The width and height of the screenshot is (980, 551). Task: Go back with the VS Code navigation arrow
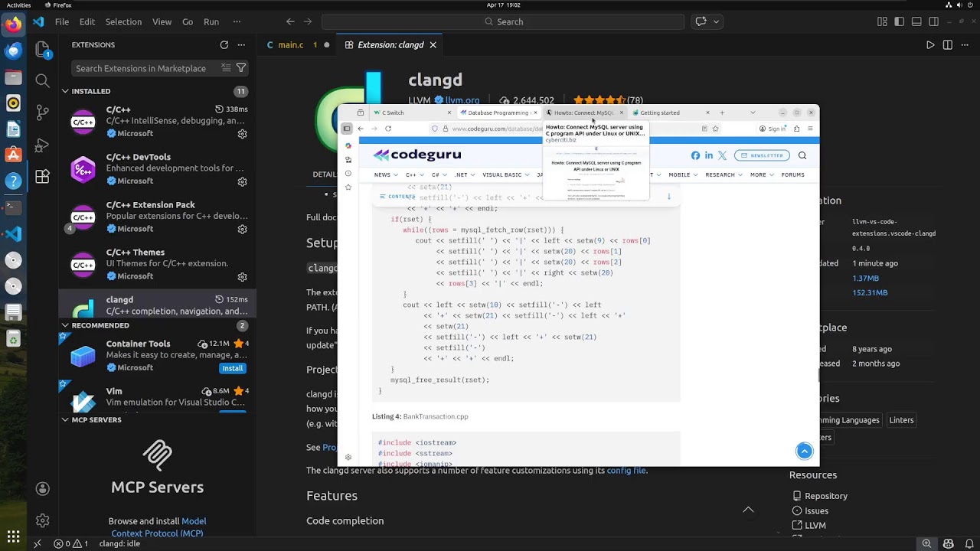coord(290,21)
